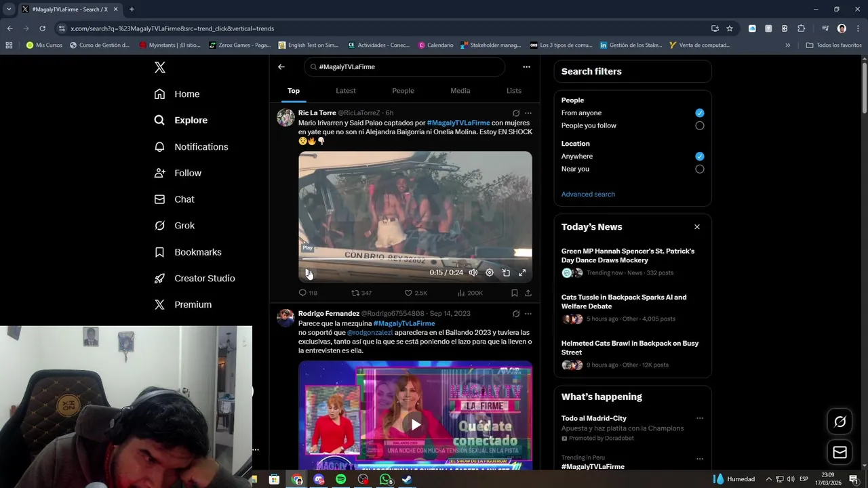Expand video to fullscreen

[522, 272]
